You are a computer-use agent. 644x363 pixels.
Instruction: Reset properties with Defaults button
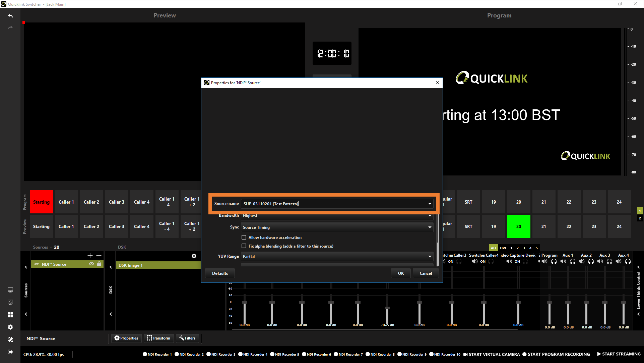pyautogui.click(x=220, y=273)
